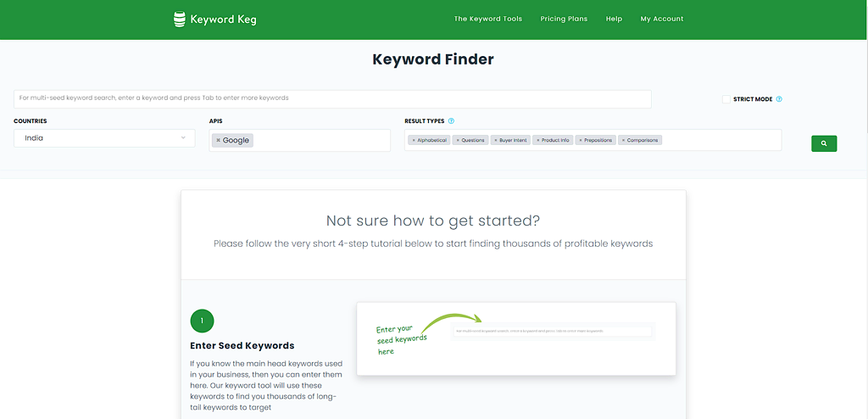This screenshot has width=868, height=419.
Task: Remove the Product Info tag
Action: click(x=537, y=140)
